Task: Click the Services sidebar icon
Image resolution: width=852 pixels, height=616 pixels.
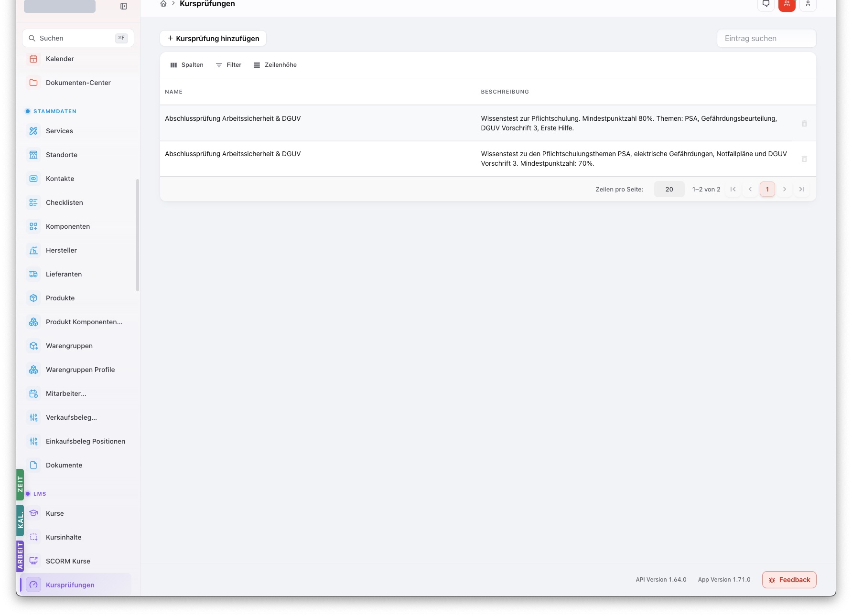Action: [x=33, y=131]
